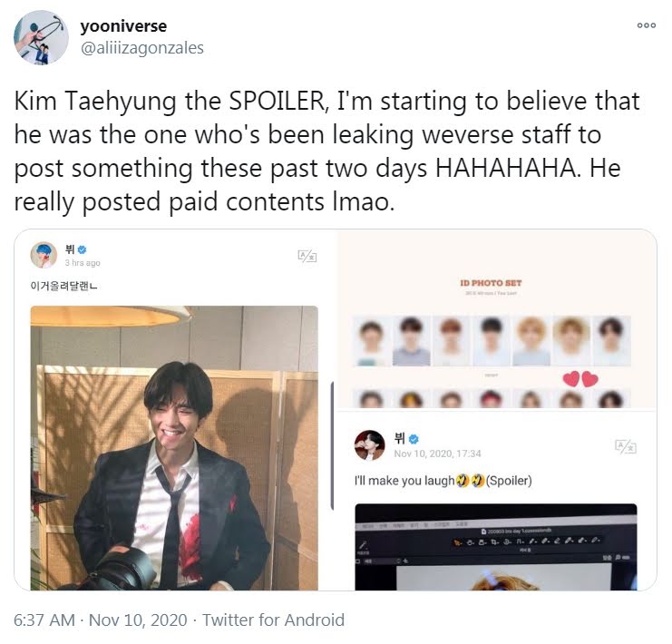Viewport: 672px width, 644px height.
Task: Click the verified badge on Nov 10 post
Action: coord(414,439)
